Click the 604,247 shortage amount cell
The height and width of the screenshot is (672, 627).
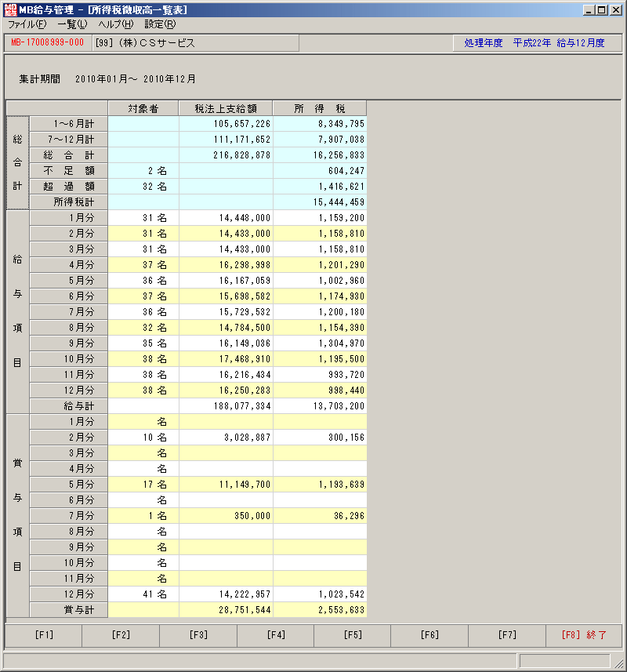[x=320, y=171]
